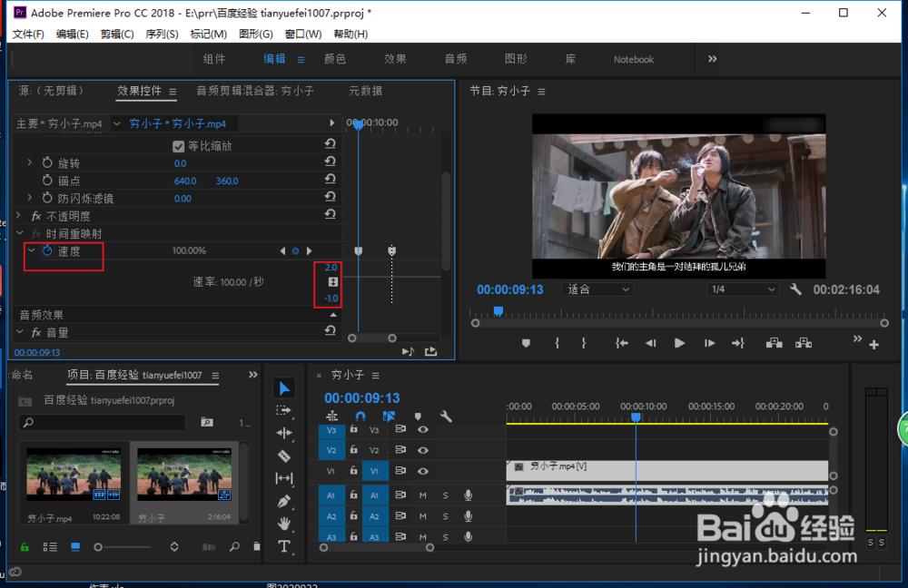908x588 pixels.
Task: Expand the opacity effect
Action: (18, 215)
